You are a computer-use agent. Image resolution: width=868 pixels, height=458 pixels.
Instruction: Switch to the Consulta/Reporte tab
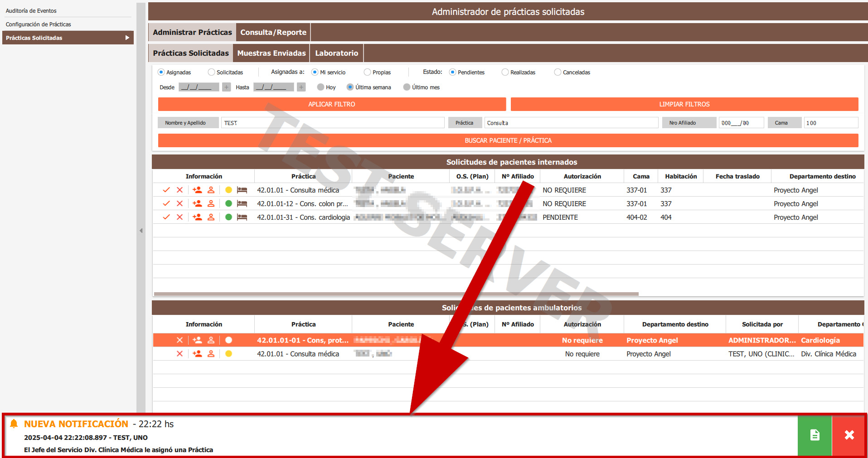273,33
